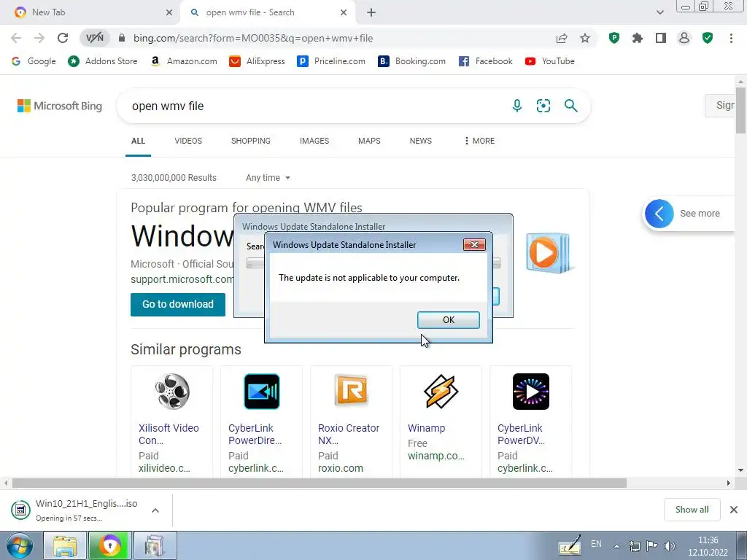Viewport: 747px width, 560px height.
Task: Open Priceline.com bookmark
Action: (331, 61)
